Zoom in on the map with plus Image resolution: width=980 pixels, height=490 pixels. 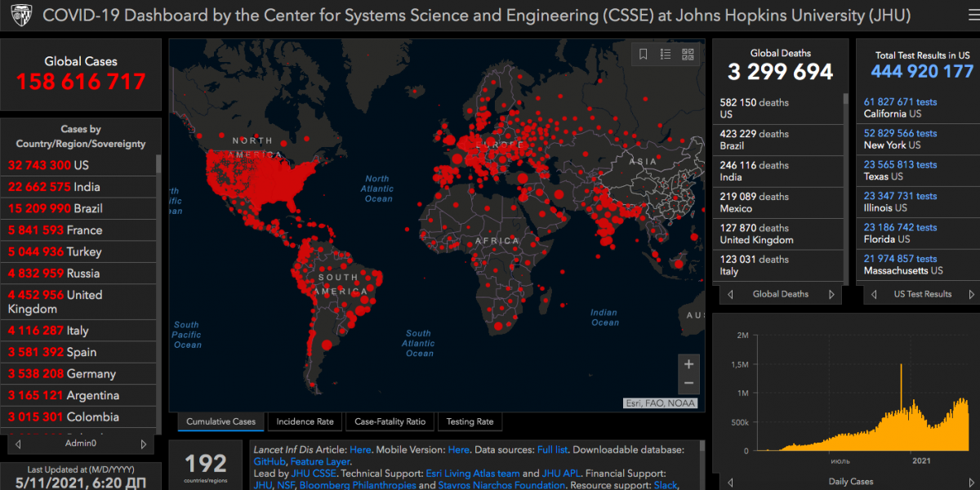point(688,364)
